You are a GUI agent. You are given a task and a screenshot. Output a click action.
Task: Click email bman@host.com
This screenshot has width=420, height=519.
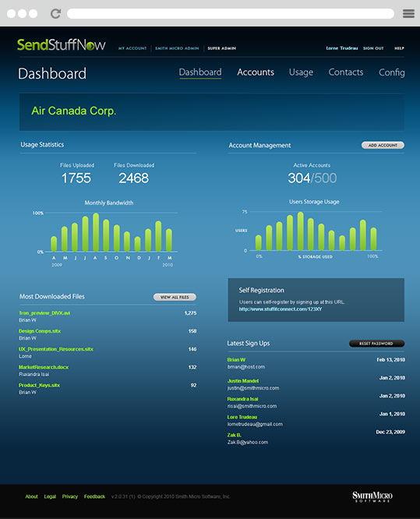coord(246,367)
